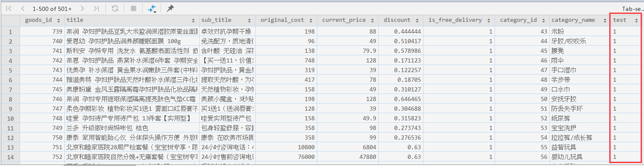Select title cell starting with 康泰
Viewport: 644px width, 166px height.
[132, 137]
